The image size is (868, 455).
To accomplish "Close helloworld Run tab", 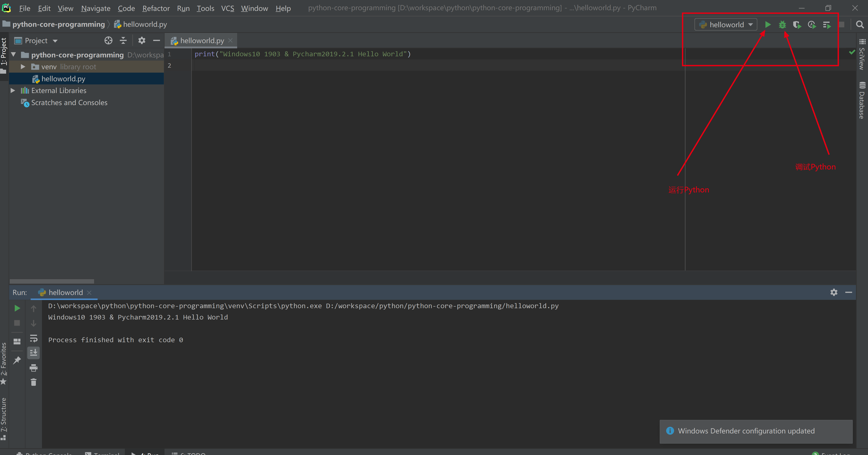I will pyautogui.click(x=89, y=293).
